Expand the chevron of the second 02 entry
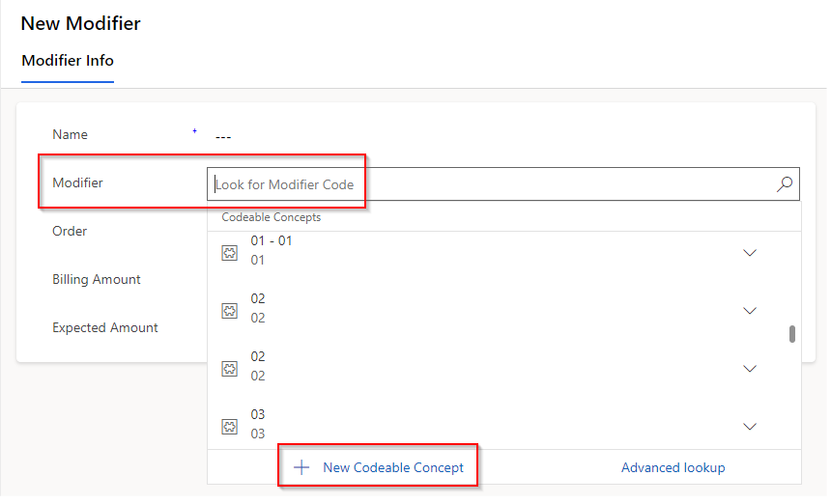831x504 pixels. point(749,369)
